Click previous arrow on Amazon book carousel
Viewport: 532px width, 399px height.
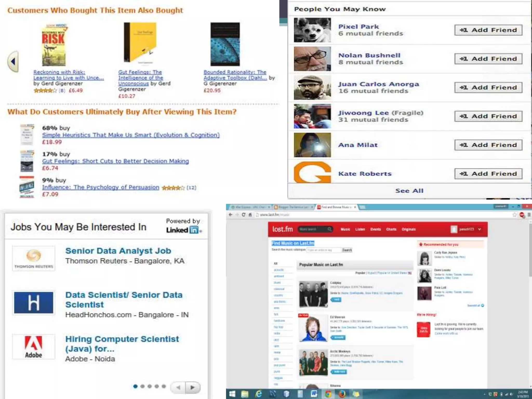pyautogui.click(x=13, y=62)
